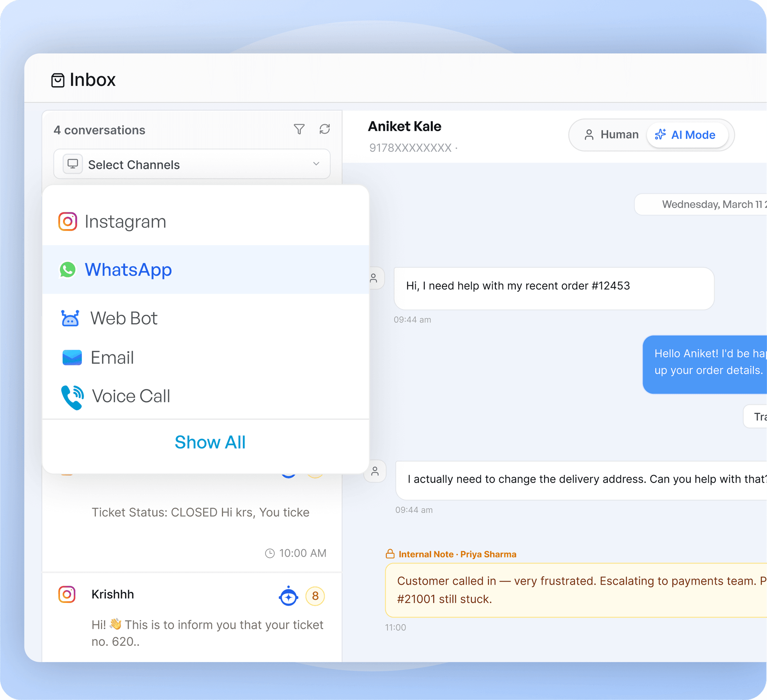Click the Inbox bag icon
The image size is (767, 700).
(58, 80)
